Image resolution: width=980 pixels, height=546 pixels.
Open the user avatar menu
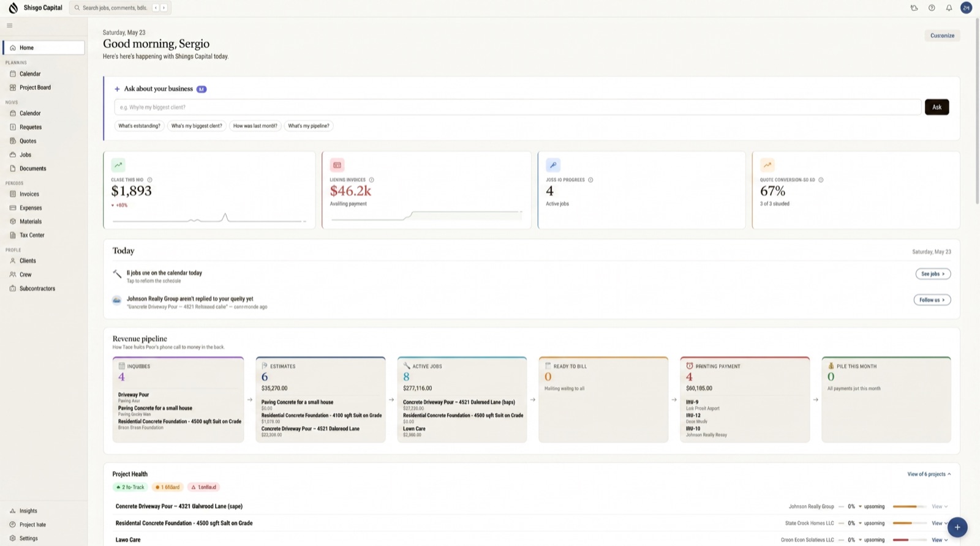pyautogui.click(x=966, y=8)
